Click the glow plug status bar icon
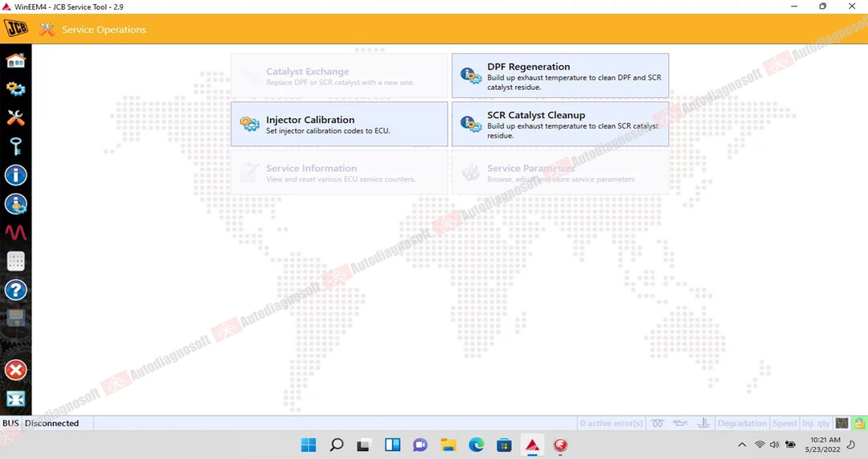The width and height of the screenshot is (868, 459). click(x=657, y=424)
